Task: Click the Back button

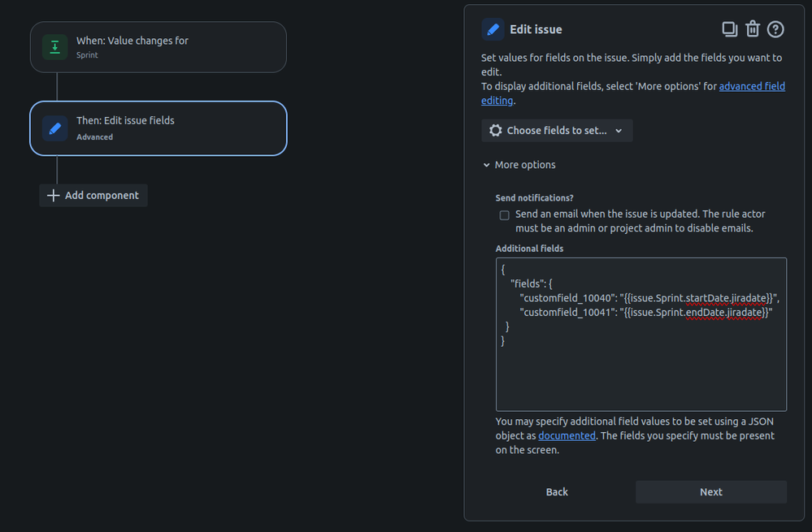Action: pyautogui.click(x=557, y=491)
